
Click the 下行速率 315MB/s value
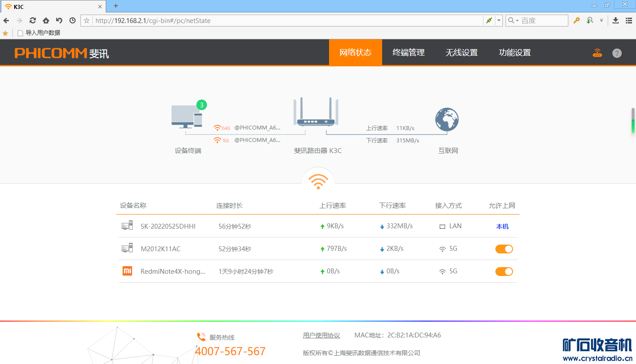pyautogui.click(x=408, y=140)
